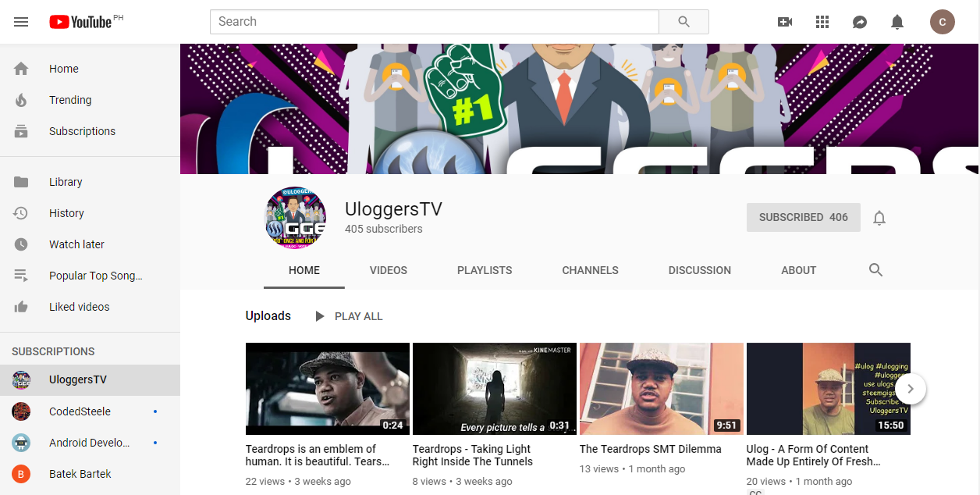Select the HOME channel tab
The height and width of the screenshot is (495, 980).
[304, 270]
